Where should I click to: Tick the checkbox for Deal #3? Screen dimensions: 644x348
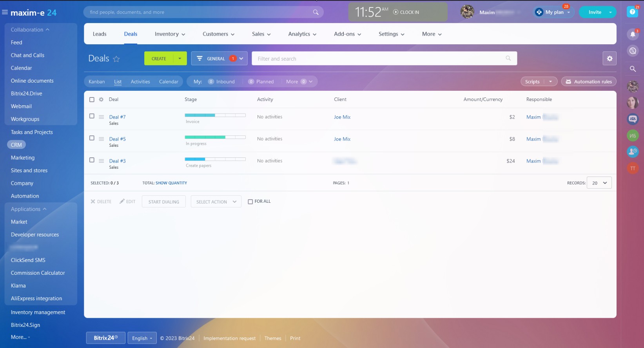click(92, 160)
